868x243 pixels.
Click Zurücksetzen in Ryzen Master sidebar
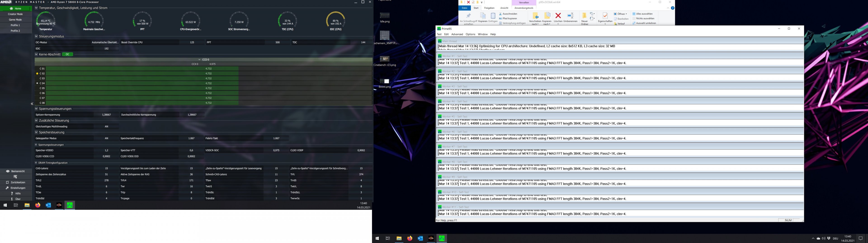point(16,182)
